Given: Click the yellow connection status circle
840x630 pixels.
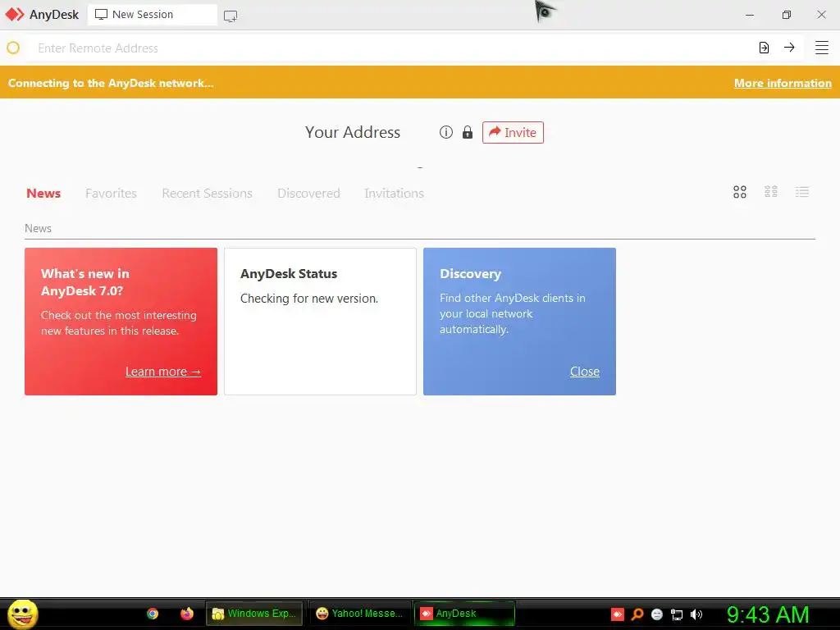Looking at the screenshot, I should point(13,48).
